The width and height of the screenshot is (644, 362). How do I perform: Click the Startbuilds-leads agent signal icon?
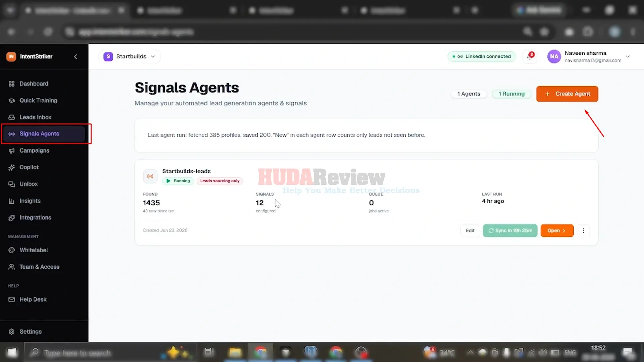(150, 176)
